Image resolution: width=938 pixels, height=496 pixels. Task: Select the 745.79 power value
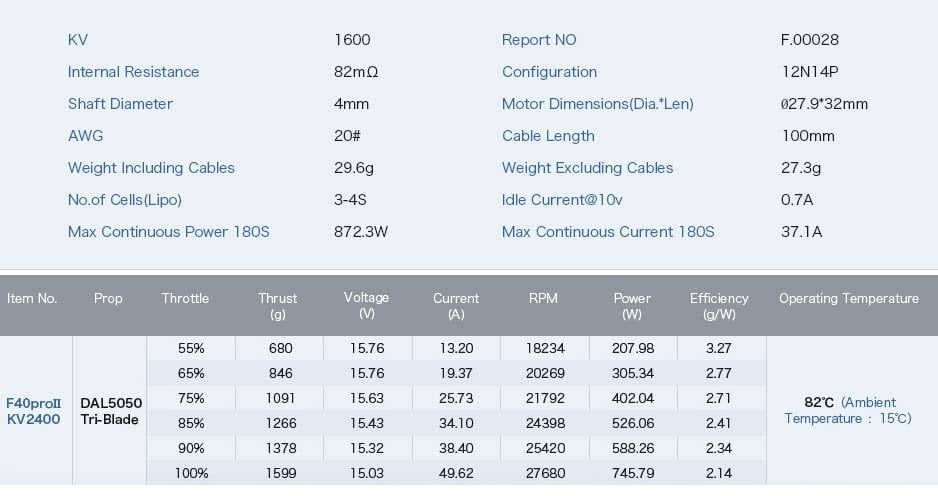tap(633, 473)
